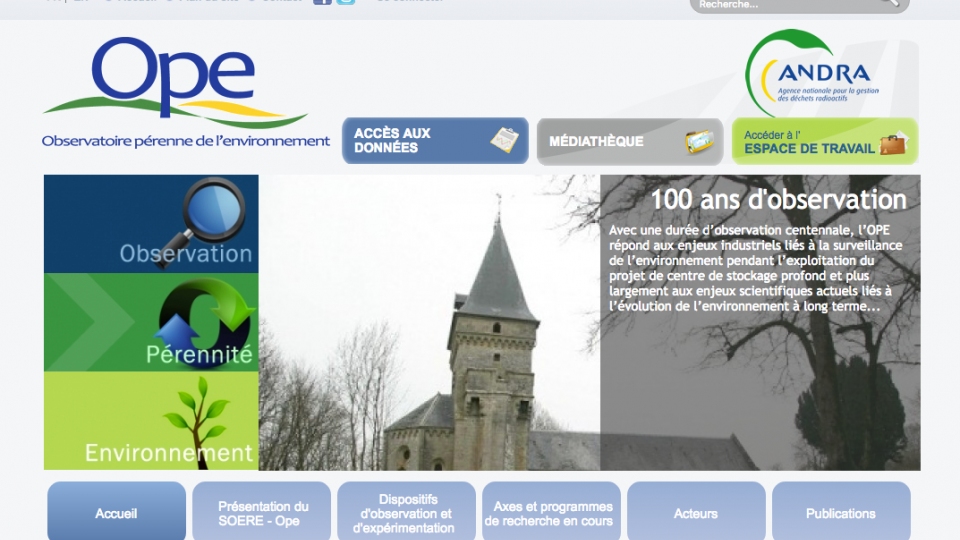Click the Observatoire pérenne de l'environnement tagline

186,141
